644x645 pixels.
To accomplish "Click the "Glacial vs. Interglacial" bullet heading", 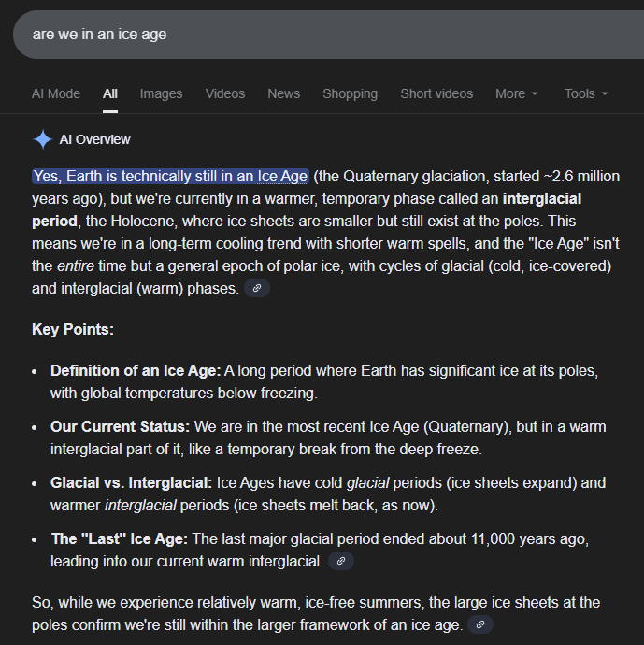I will (132, 483).
